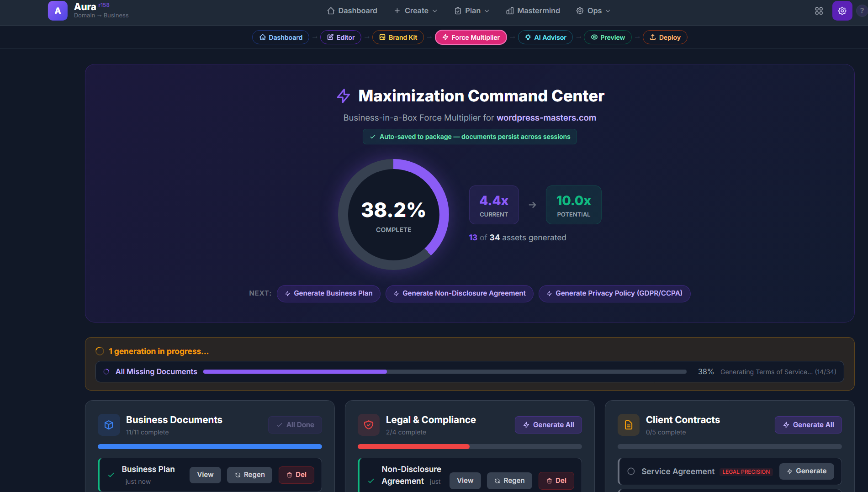Click the Client Contracts document icon
868x492 pixels.
pos(629,425)
